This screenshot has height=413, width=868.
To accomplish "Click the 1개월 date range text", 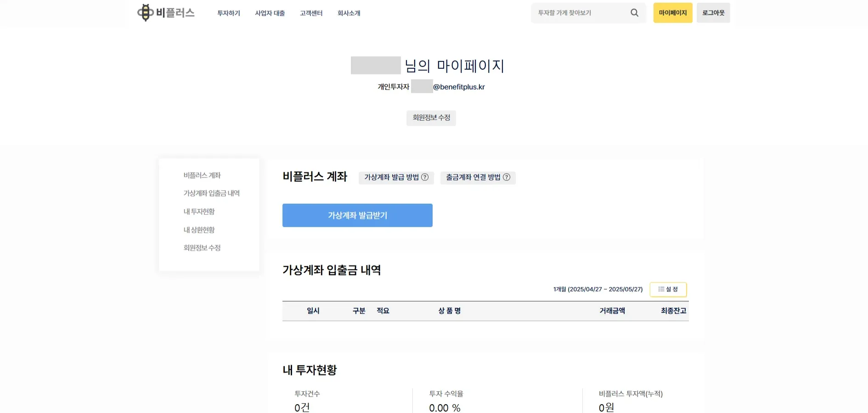I will [x=598, y=289].
